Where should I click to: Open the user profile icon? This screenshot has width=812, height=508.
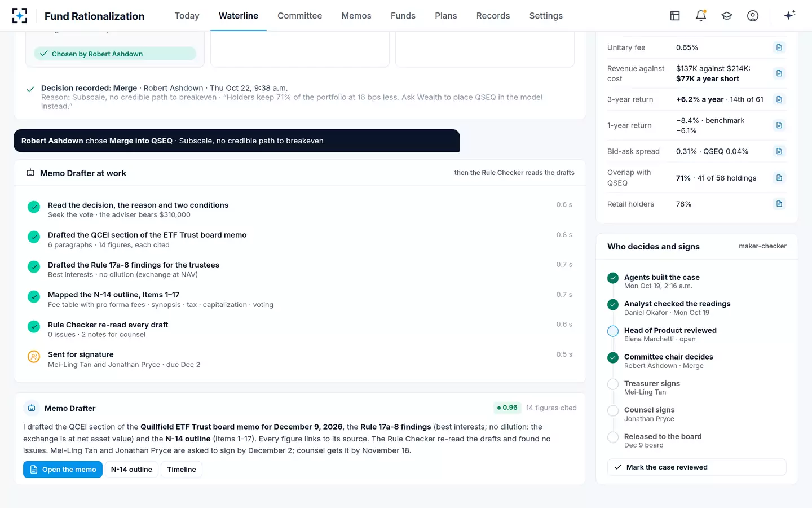pyautogui.click(x=753, y=16)
